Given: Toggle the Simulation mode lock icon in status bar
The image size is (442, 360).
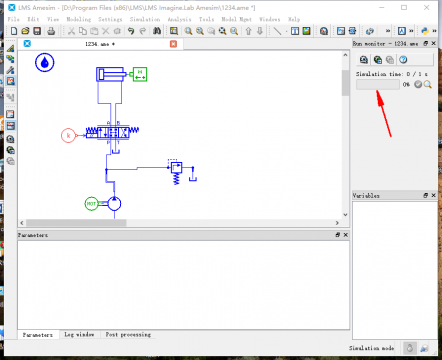Looking at the screenshot, I should [x=410, y=348].
